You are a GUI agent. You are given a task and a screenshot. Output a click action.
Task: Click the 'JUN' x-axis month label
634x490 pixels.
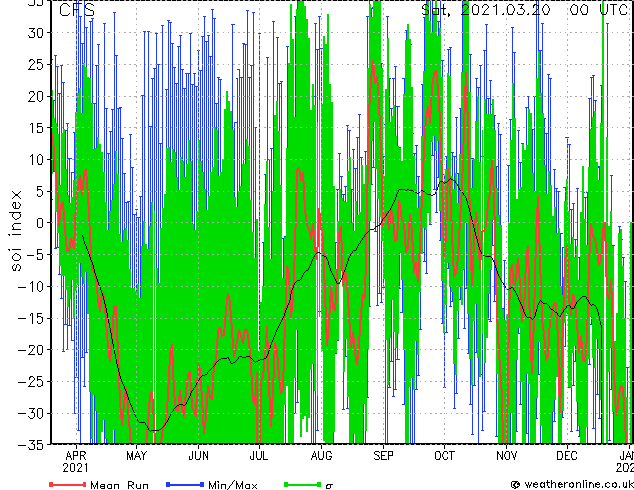point(198,456)
